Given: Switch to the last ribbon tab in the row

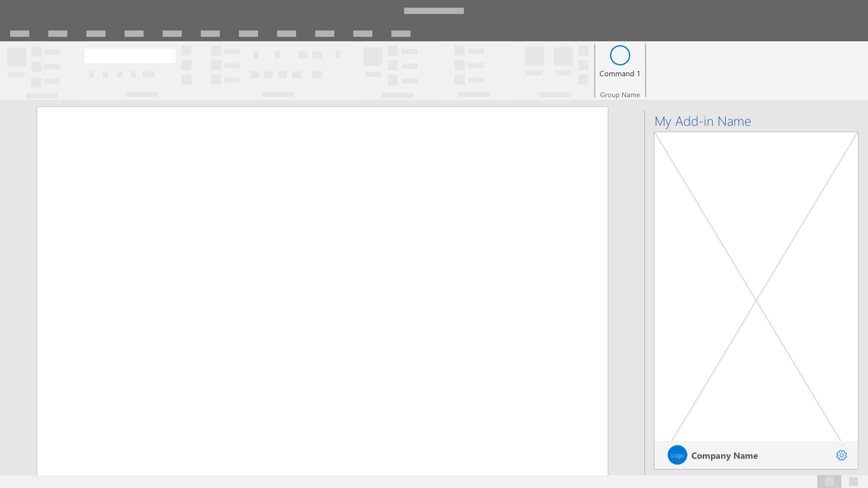Looking at the screenshot, I should tap(401, 34).
